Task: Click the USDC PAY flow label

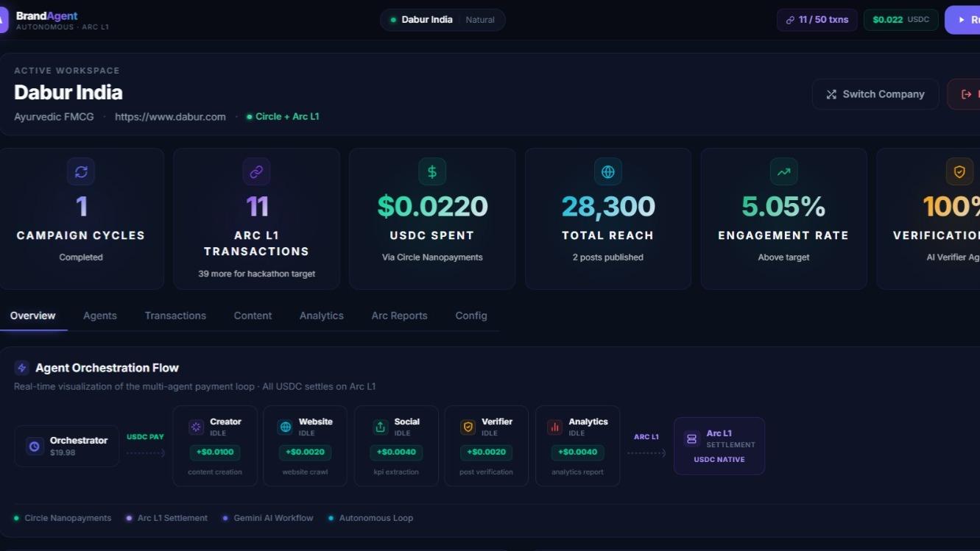Action: tap(145, 437)
